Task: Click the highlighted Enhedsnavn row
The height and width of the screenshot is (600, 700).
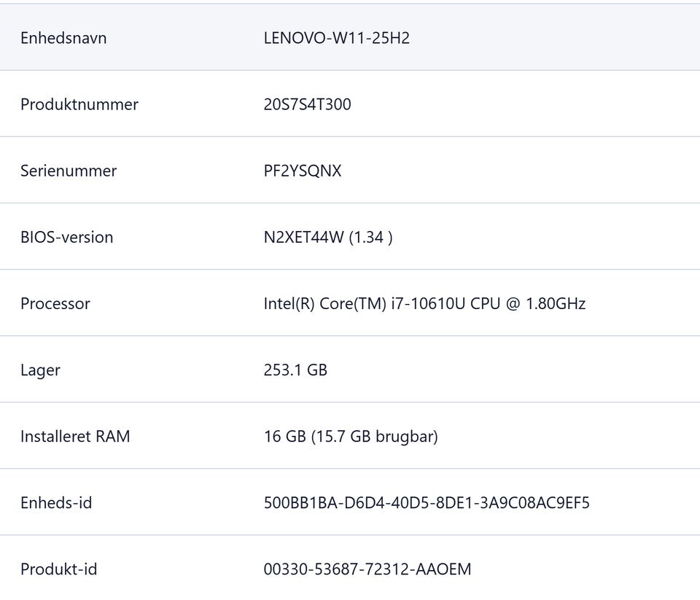Action: click(350, 37)
